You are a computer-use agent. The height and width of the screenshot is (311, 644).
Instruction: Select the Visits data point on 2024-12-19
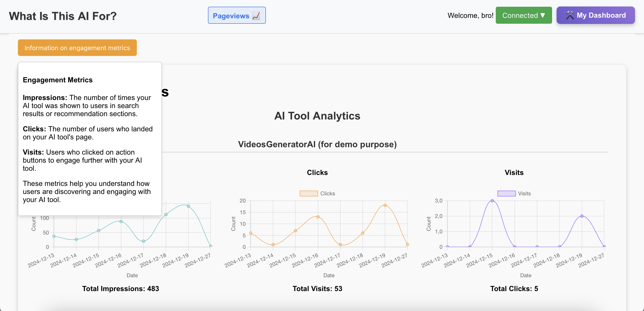tap(582, 216)
